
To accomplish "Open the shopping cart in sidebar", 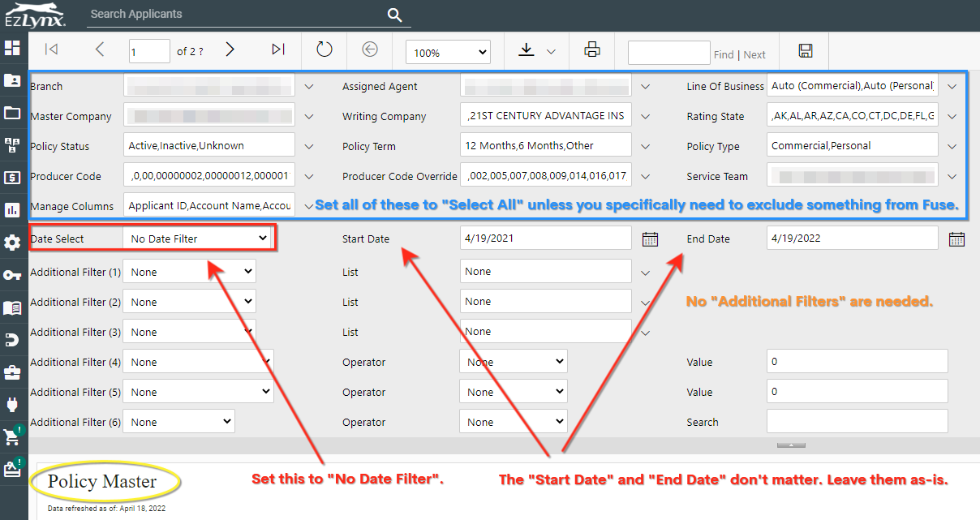I will tap(12, 436).
